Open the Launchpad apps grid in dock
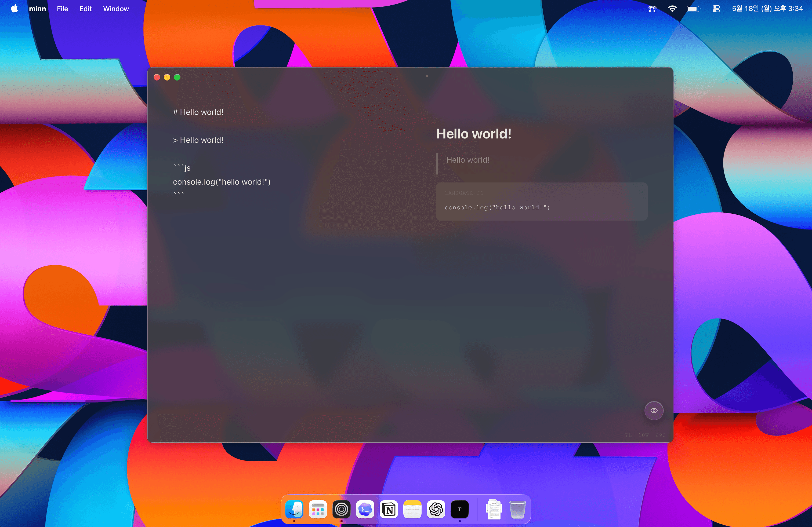 [318, 509]
